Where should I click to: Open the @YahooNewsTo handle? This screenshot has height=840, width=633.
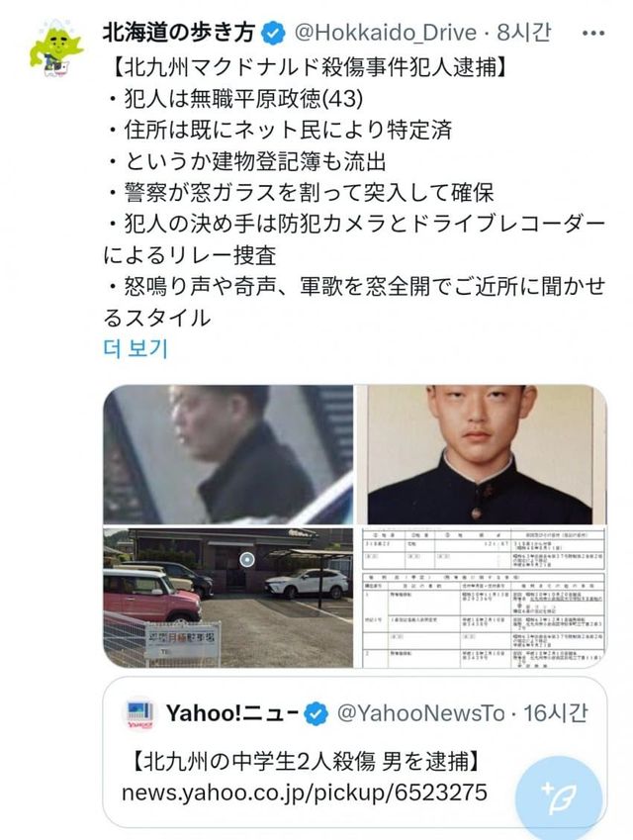coord(420,713)
